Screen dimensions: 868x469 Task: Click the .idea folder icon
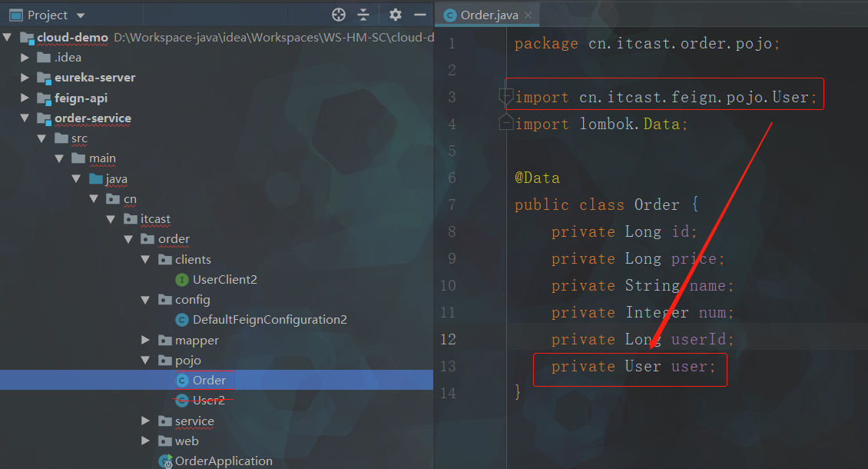click(44, 57)
